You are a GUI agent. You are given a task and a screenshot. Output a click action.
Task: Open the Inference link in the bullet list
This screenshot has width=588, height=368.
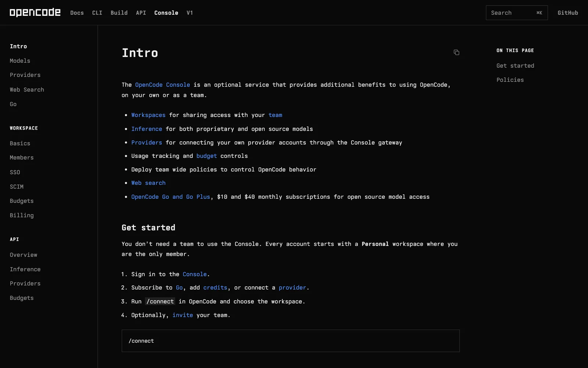point(147,129)
